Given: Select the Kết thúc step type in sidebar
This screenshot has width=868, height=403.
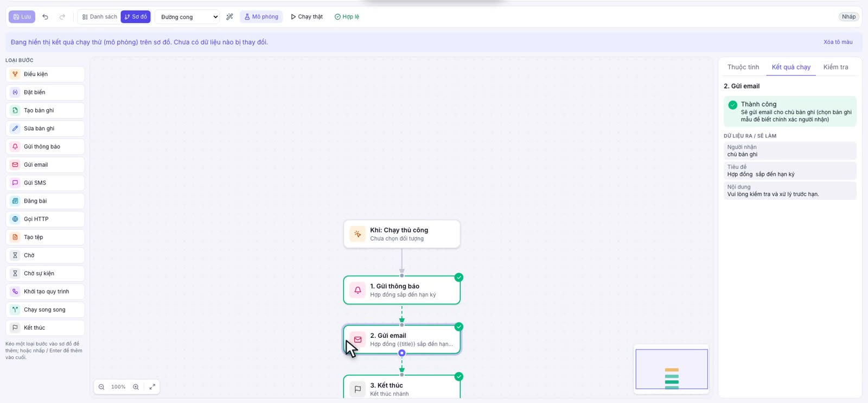Looking at the screenshot, I should pyautogui.click(x=45, y=328).
